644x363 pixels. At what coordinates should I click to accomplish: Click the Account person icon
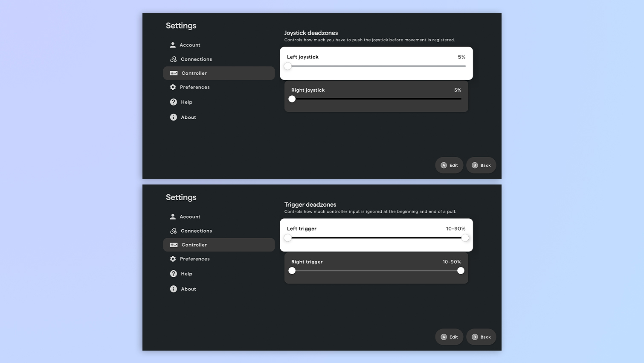pos(173,45)
